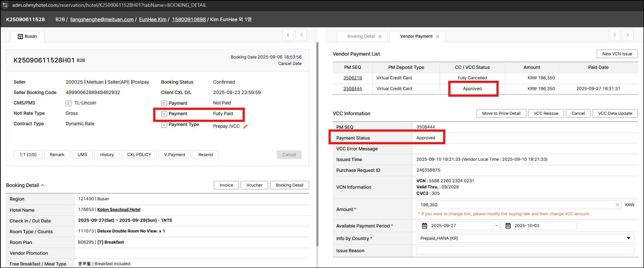Close the Vendor Payment tab
This screenshot has height=268, width=644.
point(437,37)
